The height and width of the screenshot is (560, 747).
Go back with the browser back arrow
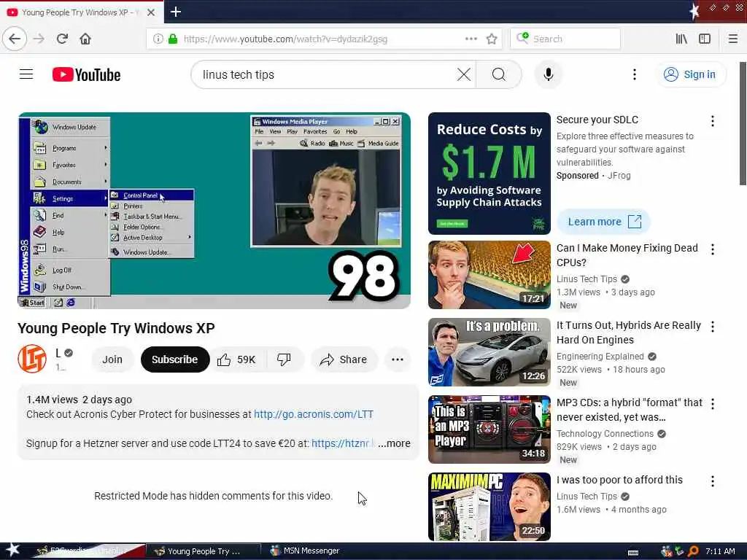(x=15, y=39)
